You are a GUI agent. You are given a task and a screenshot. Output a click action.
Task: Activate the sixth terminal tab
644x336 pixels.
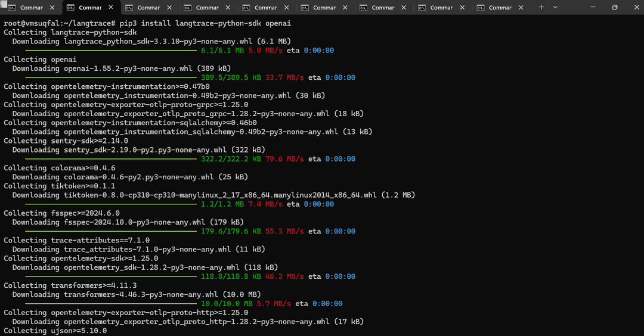click(x=324, y=8)
